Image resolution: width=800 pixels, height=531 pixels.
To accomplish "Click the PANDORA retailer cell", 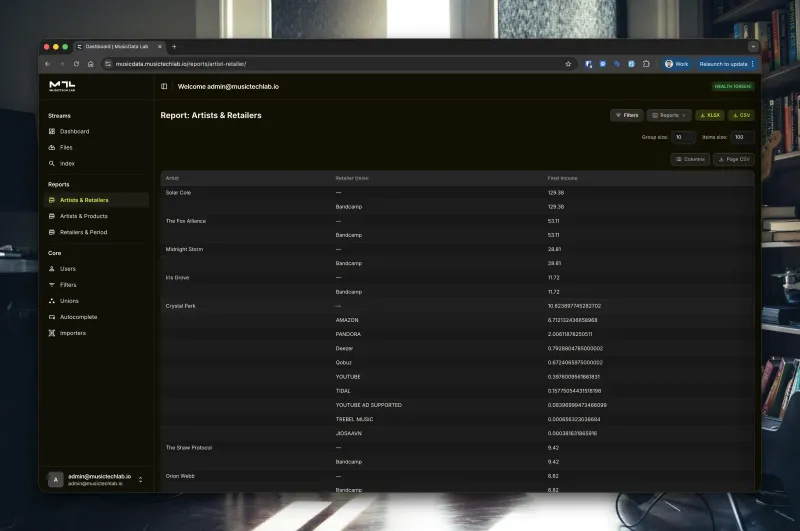I will point(348,334).
